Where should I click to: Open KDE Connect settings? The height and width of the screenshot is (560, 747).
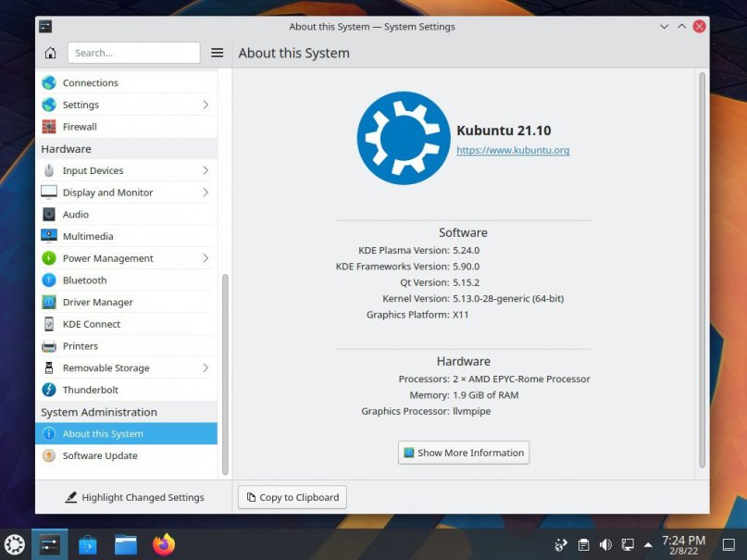pos(91,324)
